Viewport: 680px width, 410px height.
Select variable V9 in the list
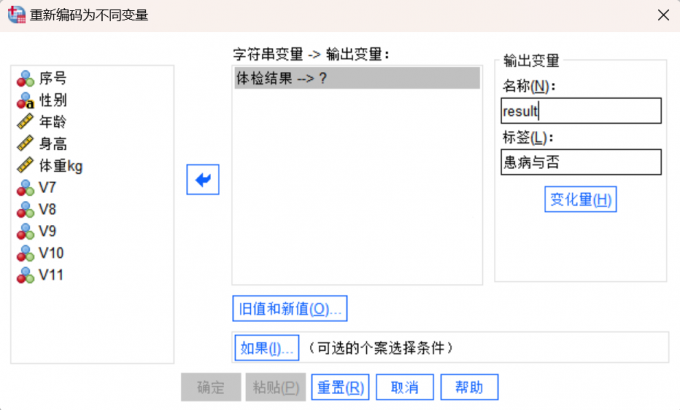(47, 231)
